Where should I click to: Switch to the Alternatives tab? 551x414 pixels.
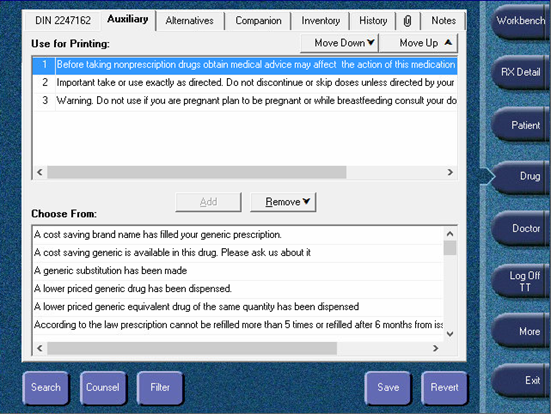click(189, 21)
